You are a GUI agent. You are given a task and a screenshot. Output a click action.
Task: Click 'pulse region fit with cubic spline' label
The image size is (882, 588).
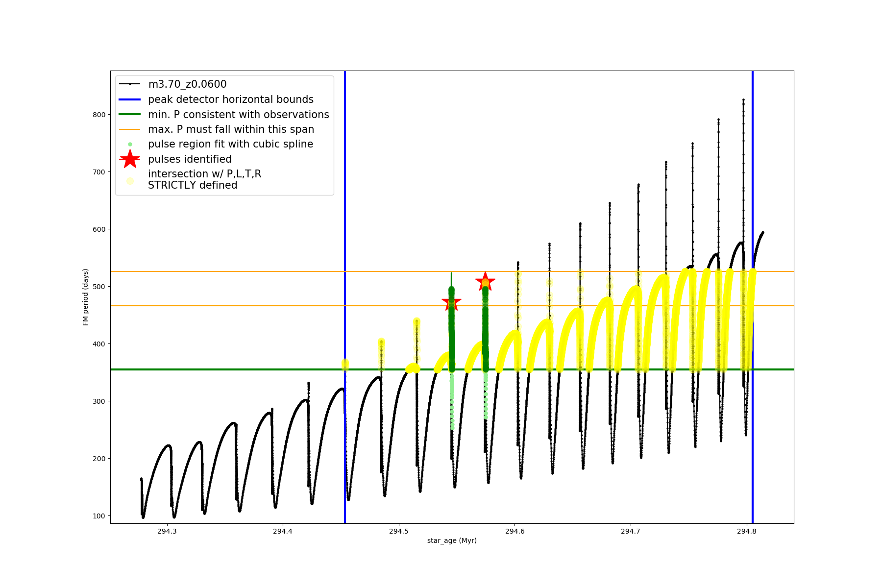tap(230, 144)
